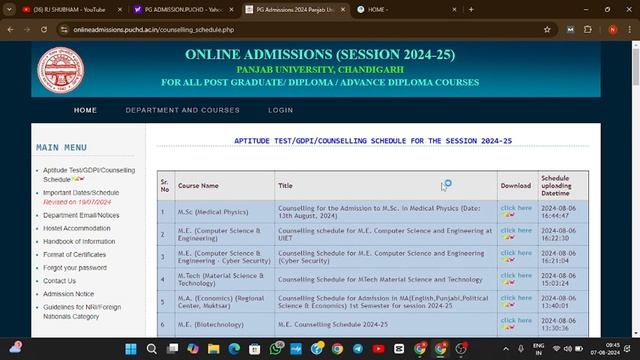Image resolution: width=640 pixels, height=360 pixels.
Task: Open the Chrome profile avatar 'N'
Action: click(x=612, y=29)
